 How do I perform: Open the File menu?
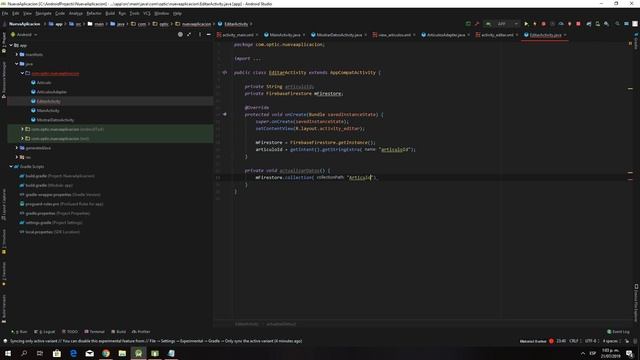(x=5, y=13)
